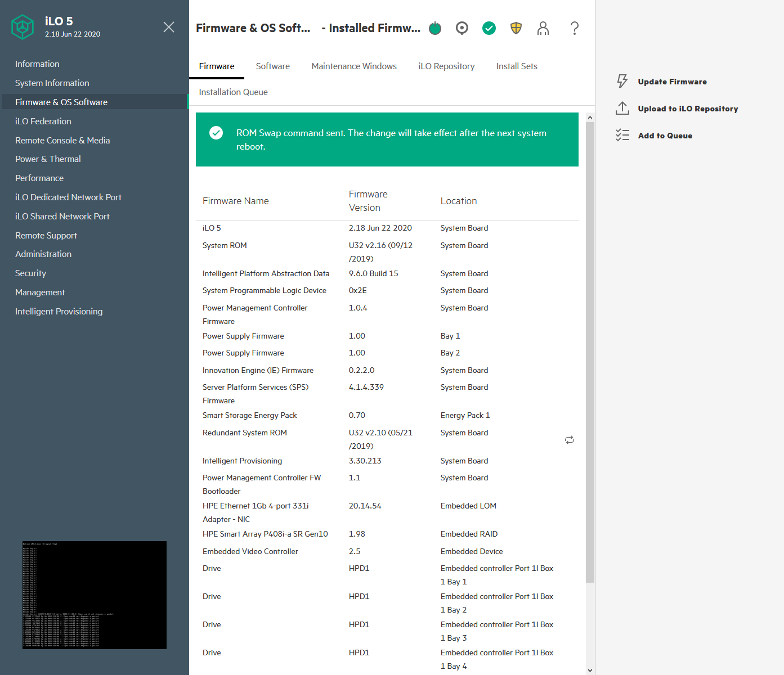Open Administration in the sidebar

[x=43, y=254]
